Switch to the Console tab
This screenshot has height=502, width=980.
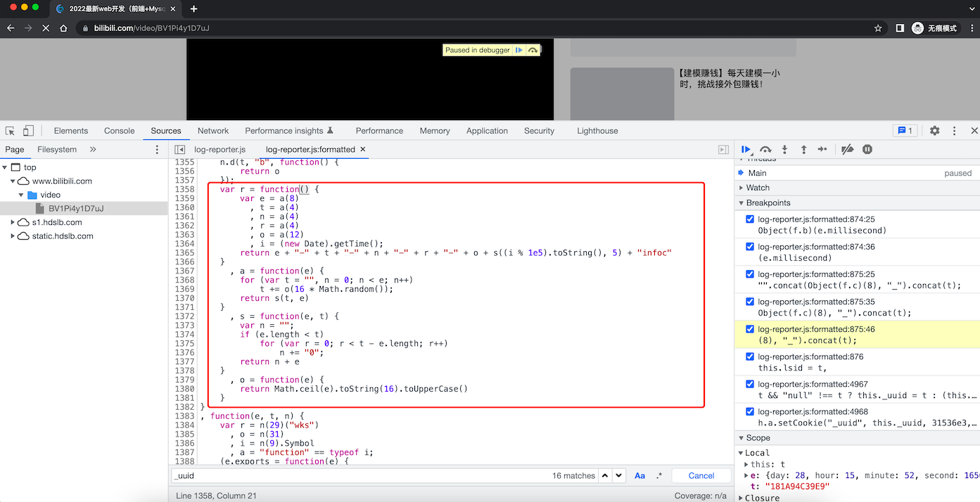120,131
